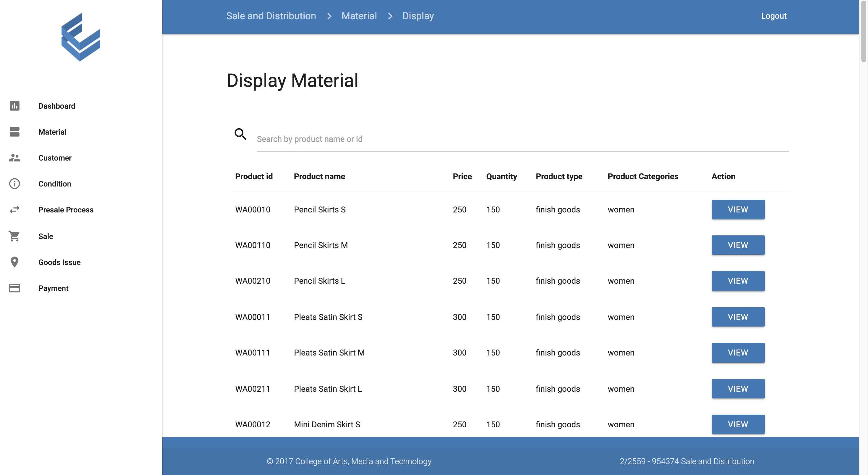
Task: Click Sale and Distribution breadcrumb link
Action: pyautogui.click(x=271, y=16)
